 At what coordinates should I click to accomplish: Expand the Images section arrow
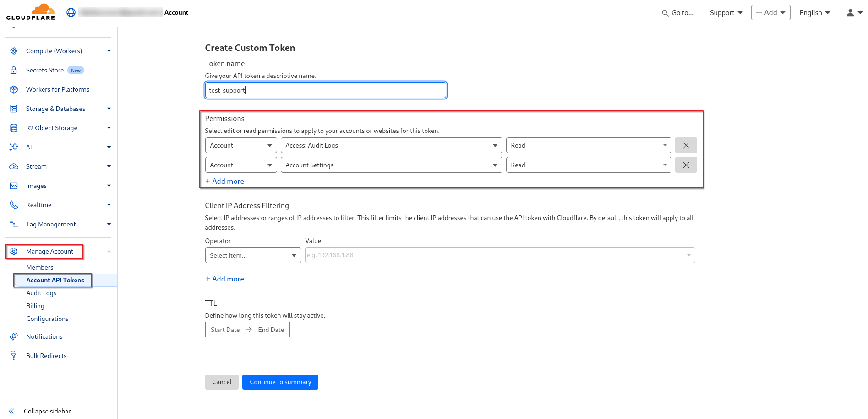[x=109, y=186]
